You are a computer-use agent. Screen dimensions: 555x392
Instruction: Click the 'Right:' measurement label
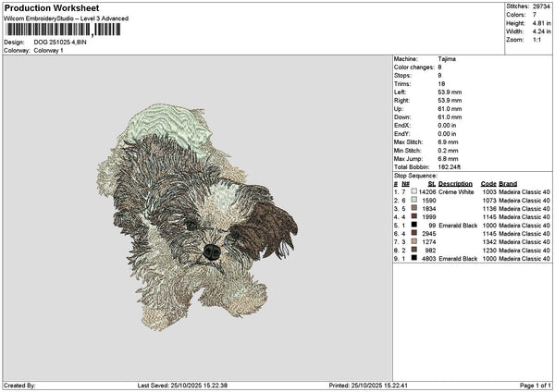click(x=401, y=101)
